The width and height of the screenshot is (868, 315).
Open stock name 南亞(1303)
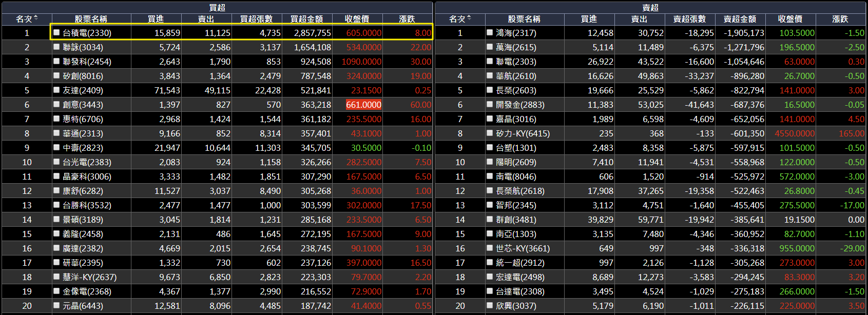tap(516, 234)
